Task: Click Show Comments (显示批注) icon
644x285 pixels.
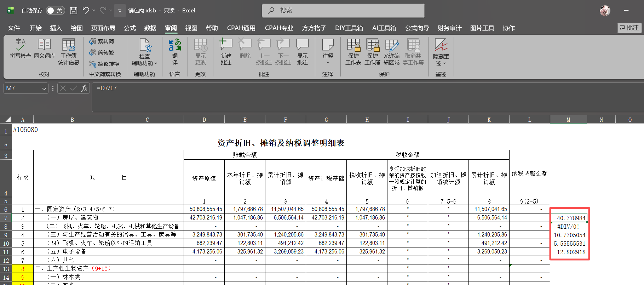Action: coord(303,52)
